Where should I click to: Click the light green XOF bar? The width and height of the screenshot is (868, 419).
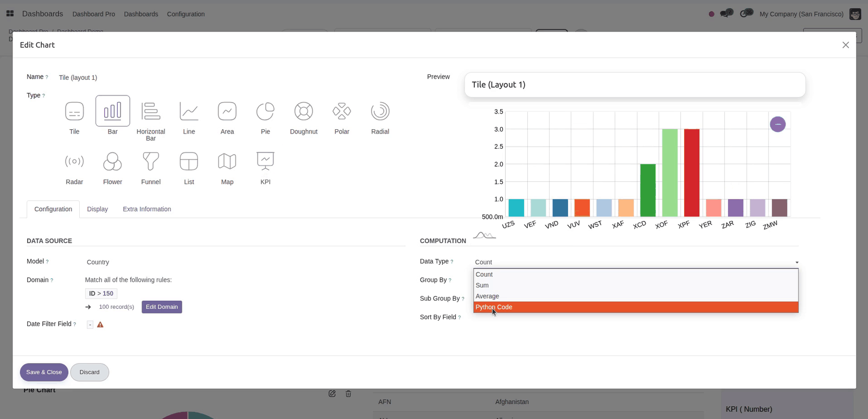click(670, 173)
